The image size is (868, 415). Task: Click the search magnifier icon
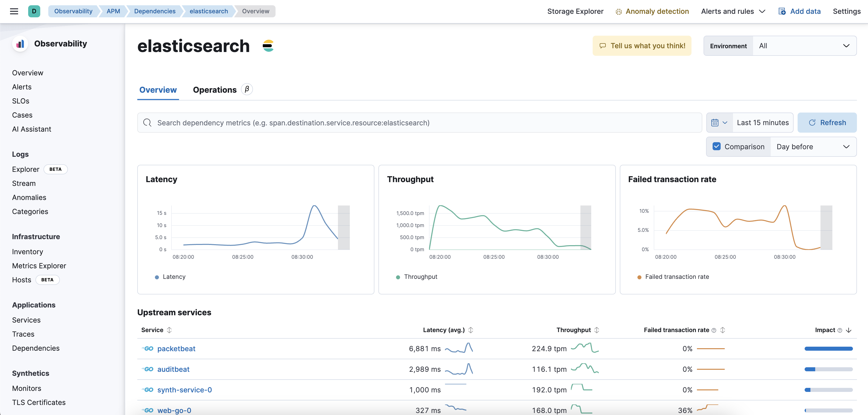coord(147,123)
